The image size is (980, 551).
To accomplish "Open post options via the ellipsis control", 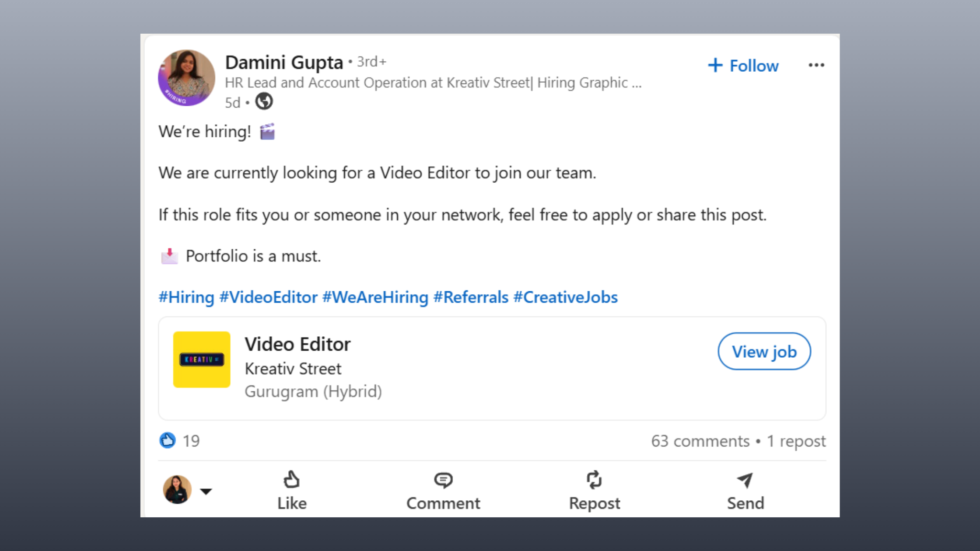I will 816,65.
